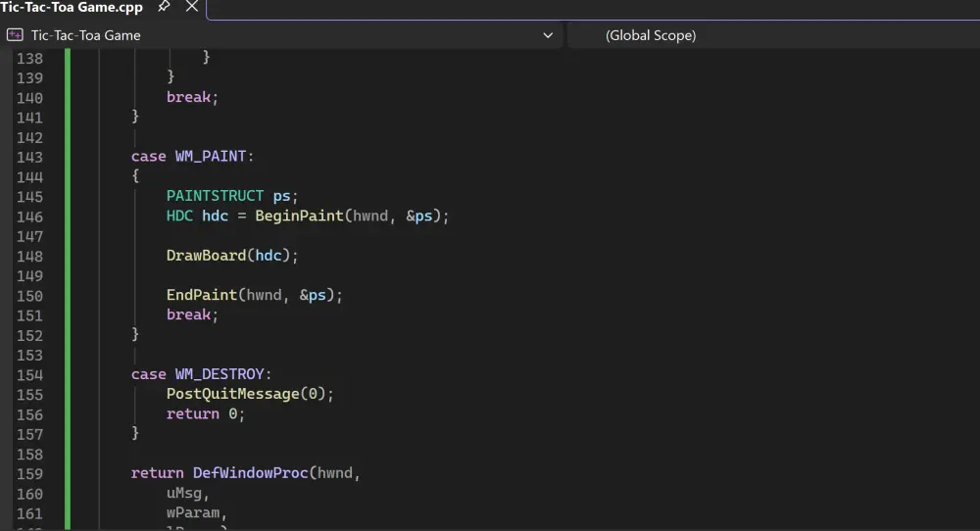Click the project icon beside Tic-Tac-Toa Game
The height and width of the screenshot is (531, 980).
click(x=15, y=35)
